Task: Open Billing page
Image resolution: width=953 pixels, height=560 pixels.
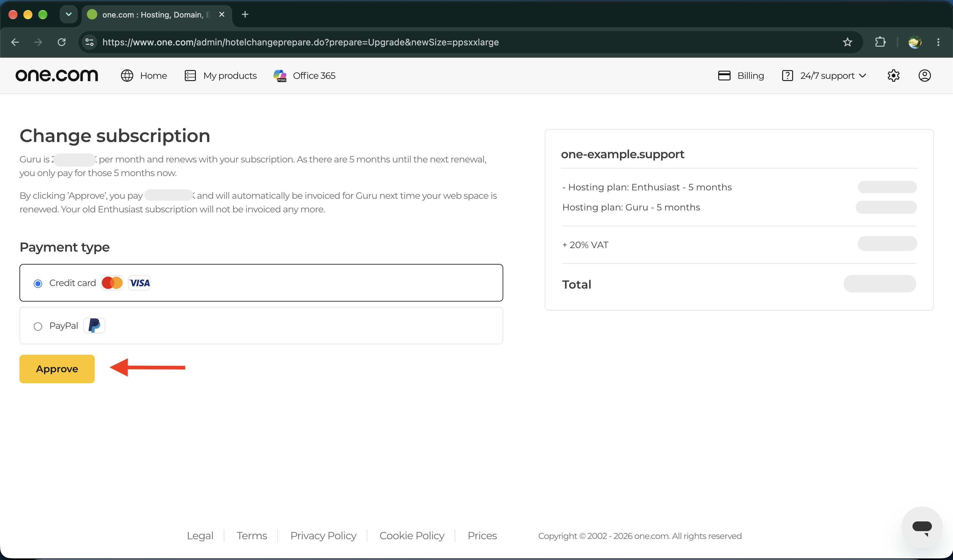Action: [x=741, y=76]
